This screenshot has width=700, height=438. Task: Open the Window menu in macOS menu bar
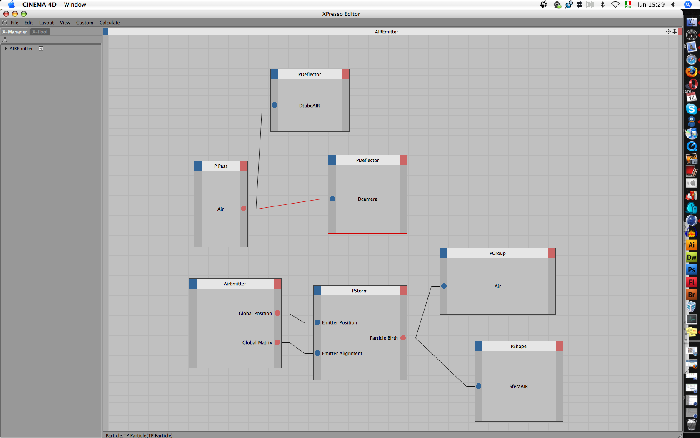75,4
